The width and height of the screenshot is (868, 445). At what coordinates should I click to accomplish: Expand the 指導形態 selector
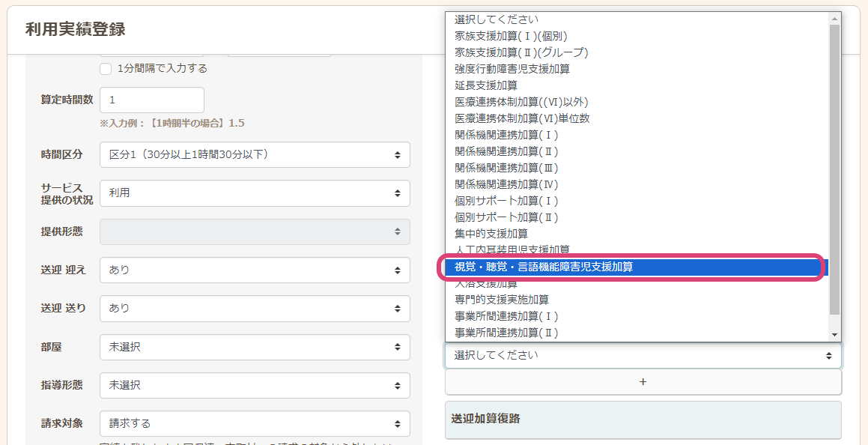point(255,385)
